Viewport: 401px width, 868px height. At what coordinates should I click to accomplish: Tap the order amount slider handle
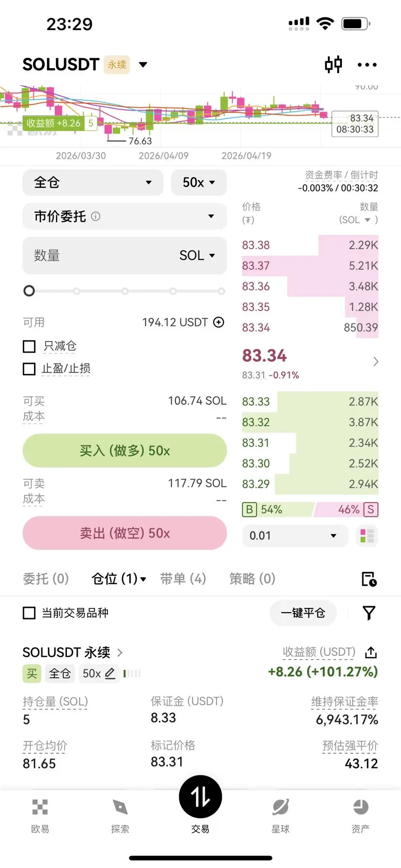(29, 291)
